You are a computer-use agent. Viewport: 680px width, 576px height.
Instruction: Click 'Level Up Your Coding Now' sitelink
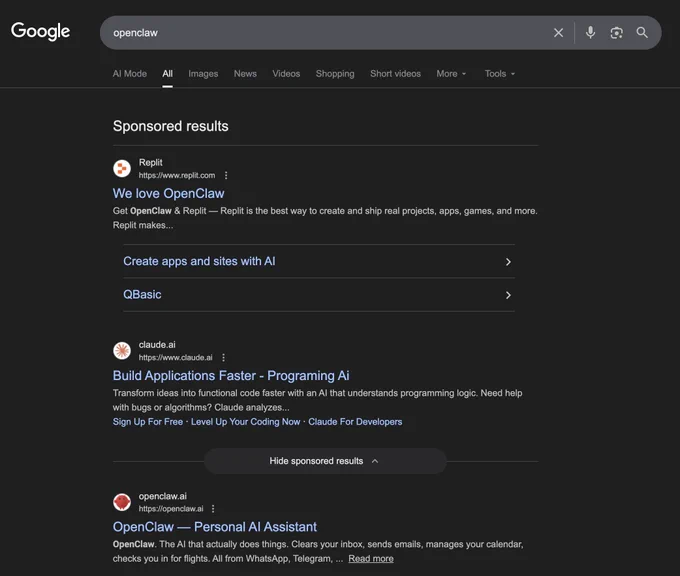[245, 422]
